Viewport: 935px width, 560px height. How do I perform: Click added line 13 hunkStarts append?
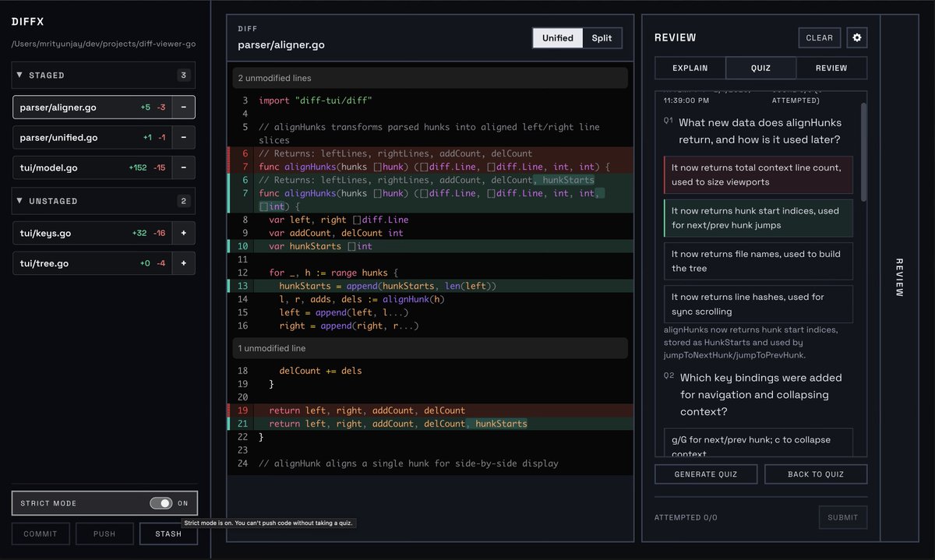(430, 286)
